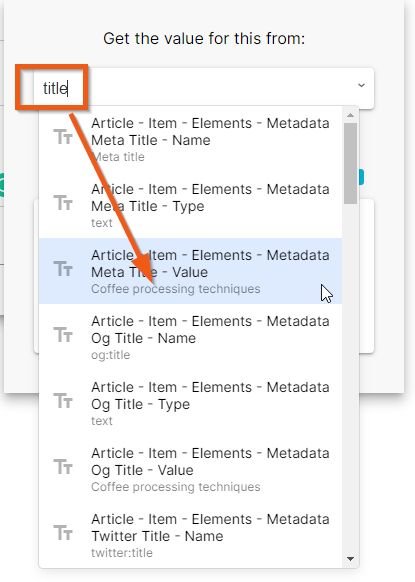Select Og Title - Type option
The height and width of the screenshot is (582, 415).
coord(190,403)
